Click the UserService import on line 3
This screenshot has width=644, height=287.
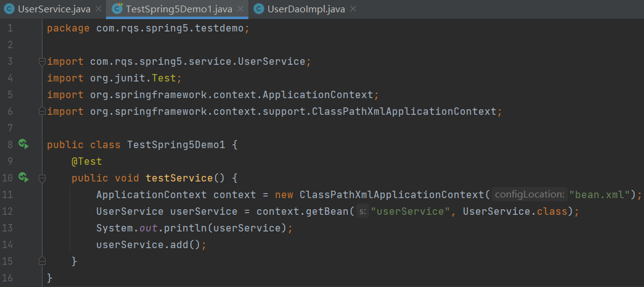point(198,62)
